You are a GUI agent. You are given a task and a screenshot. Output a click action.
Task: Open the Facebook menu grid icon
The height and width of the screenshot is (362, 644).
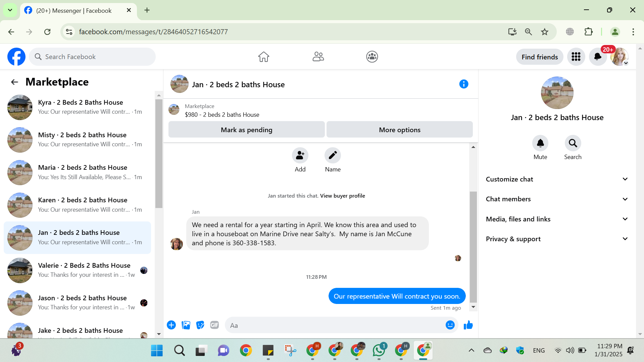pyautogui.click(x=576, y=57)
